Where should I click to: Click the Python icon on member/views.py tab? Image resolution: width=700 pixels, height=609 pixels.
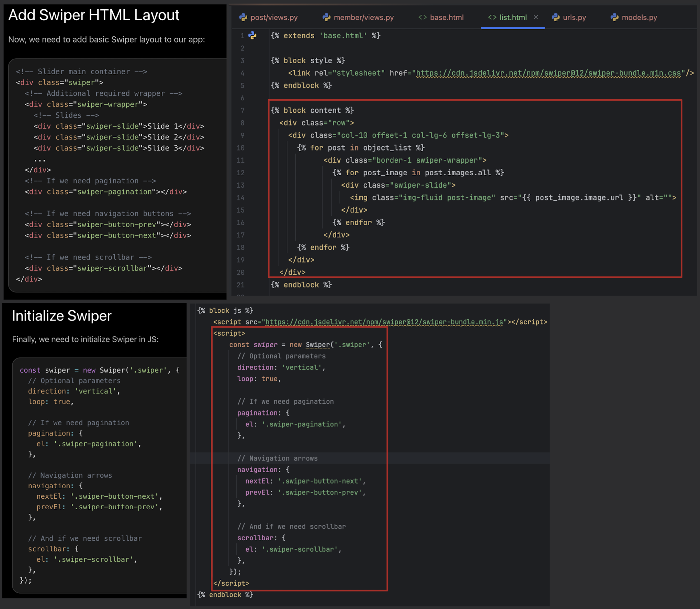pyautogui.click(x=326, y=18)
